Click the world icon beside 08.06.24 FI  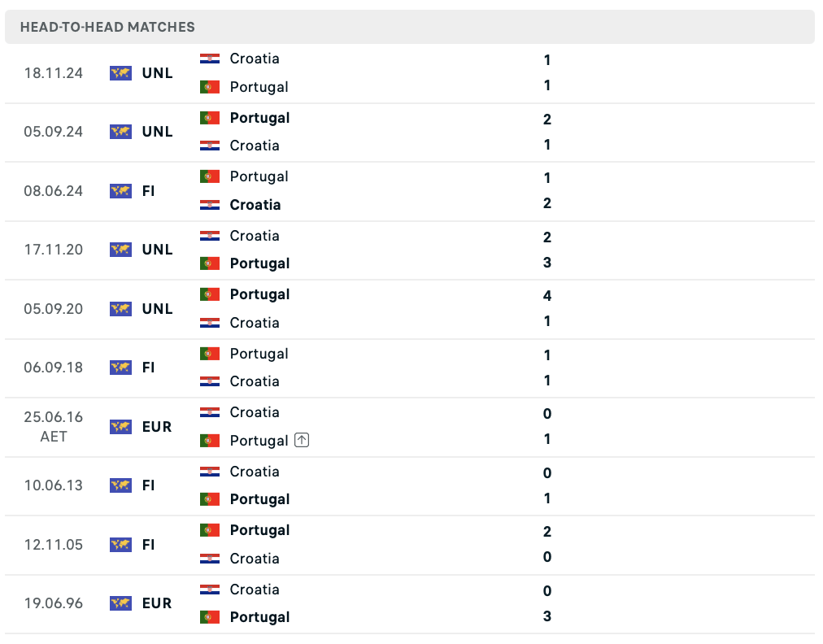click(x=120, y=191)
